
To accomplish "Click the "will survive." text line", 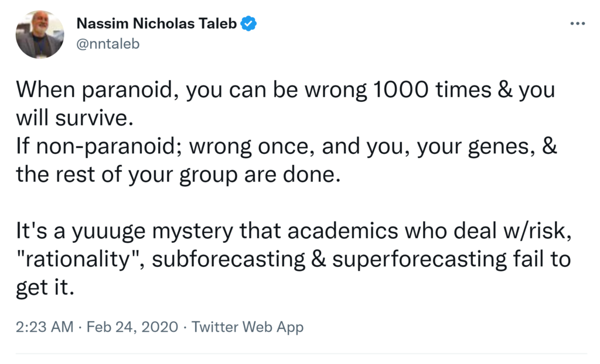I will (x=70, y=118).
